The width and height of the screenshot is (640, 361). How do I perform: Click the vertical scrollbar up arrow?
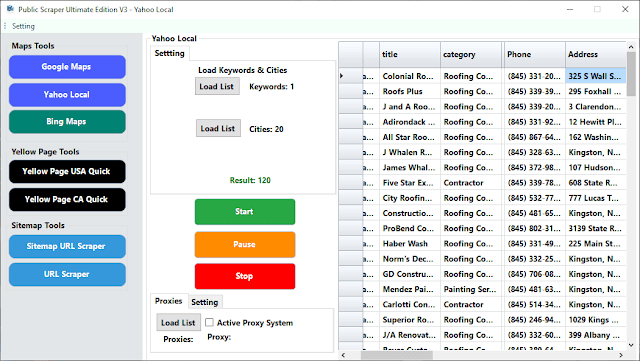pos(631,47)
